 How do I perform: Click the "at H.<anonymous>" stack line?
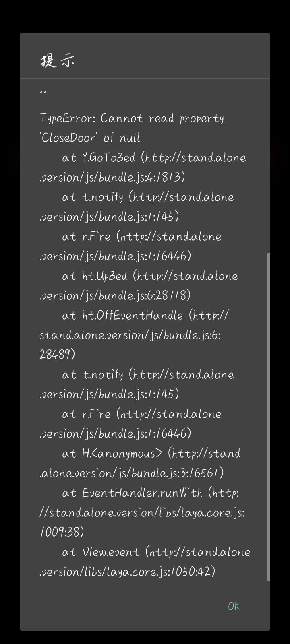[x=151, y=453]
